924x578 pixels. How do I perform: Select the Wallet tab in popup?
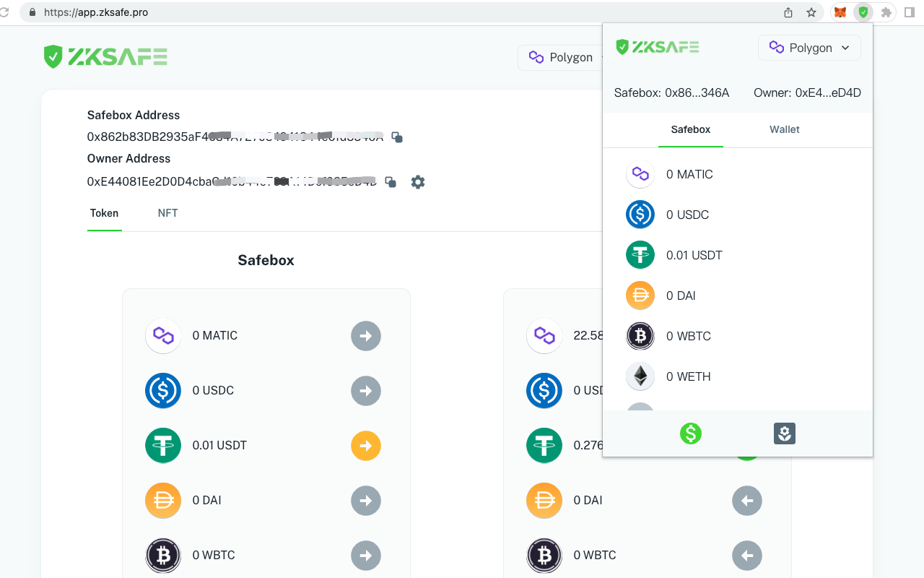tap(785, 129)
